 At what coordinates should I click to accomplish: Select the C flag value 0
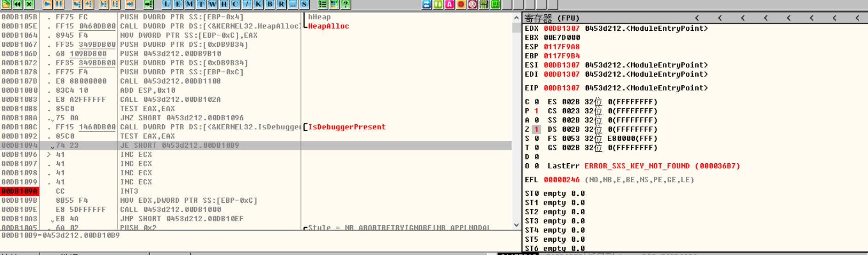click(536, 102)
